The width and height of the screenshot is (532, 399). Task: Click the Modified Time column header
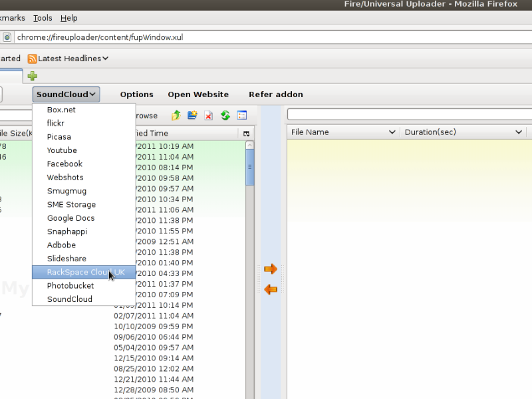(x=187, y=134)
